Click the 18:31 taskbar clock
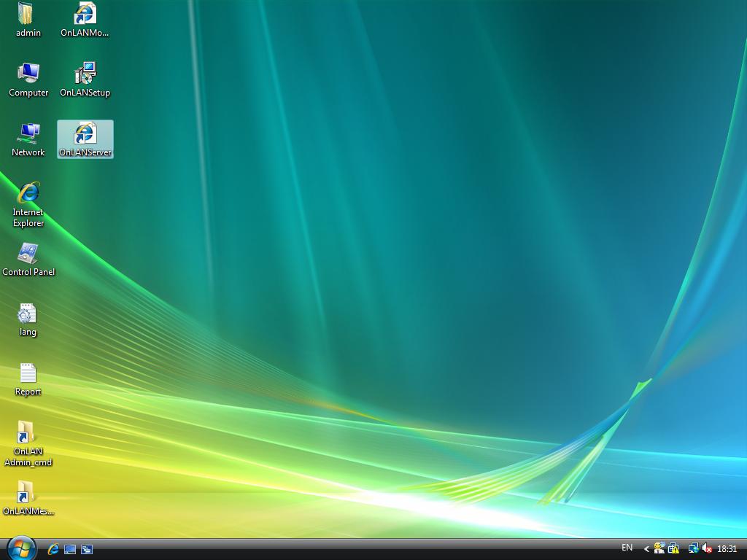This screenshot has width=747, height=560. tap(727, 549)
